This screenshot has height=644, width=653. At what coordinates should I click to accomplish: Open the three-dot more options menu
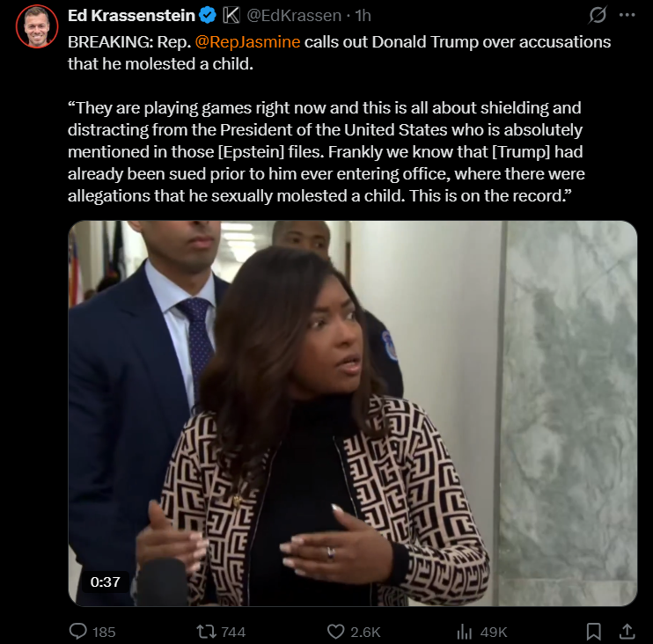tap(627, 15)
